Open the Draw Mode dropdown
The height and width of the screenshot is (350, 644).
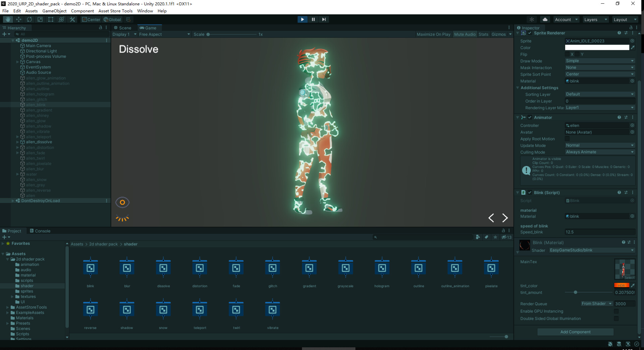pos(600,61)
